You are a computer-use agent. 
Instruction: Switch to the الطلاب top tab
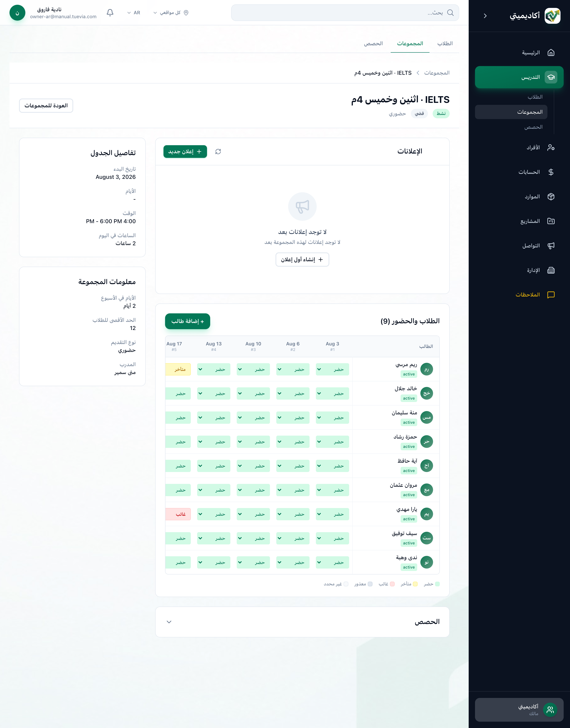point(445,44)
